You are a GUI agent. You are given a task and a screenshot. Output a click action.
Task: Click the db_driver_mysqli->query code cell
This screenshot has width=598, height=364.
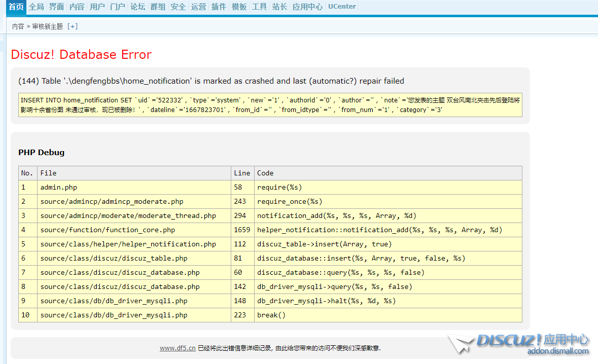[x=388, y=286]
